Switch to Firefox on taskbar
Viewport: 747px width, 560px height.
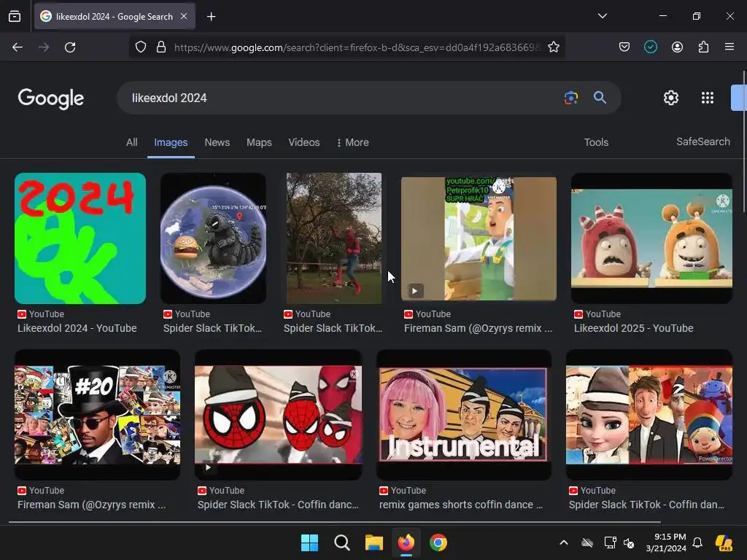coord(406,542)
